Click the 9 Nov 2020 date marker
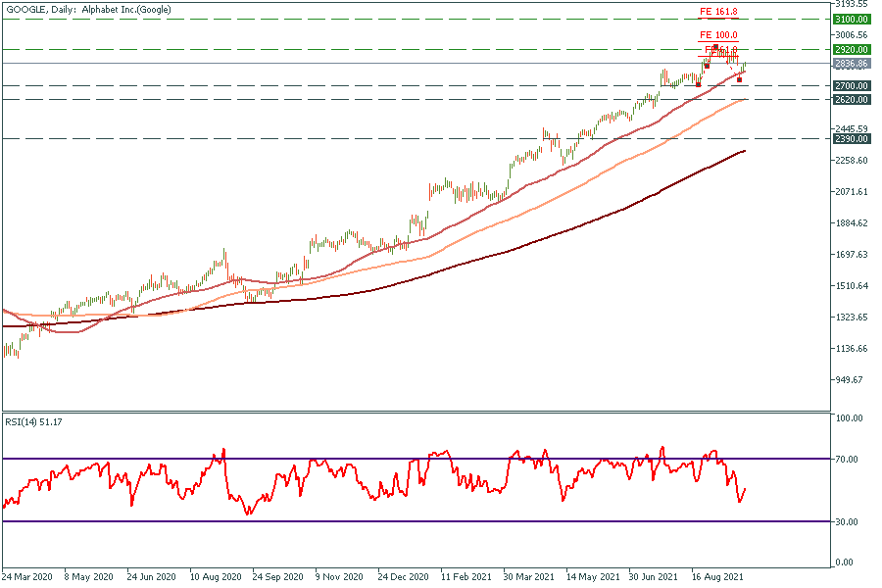Screen dimensions: 882x588 coord(339,578)
